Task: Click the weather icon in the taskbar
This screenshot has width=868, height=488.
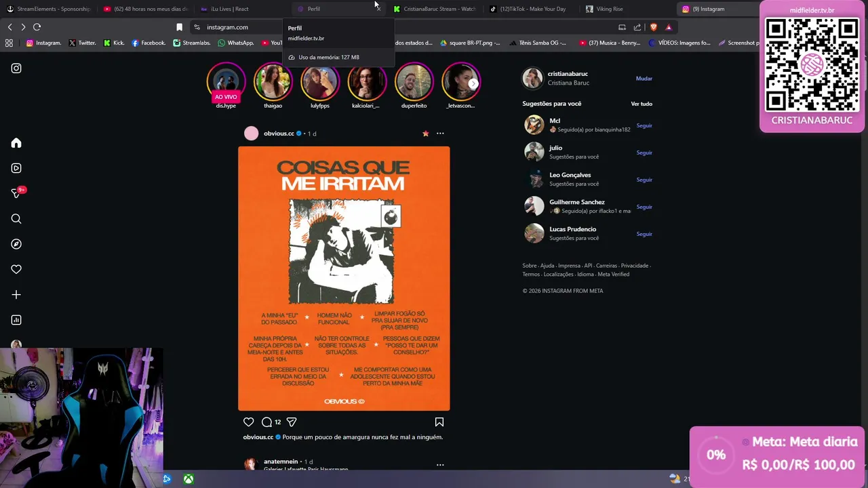Action: (x=675, y=479)
